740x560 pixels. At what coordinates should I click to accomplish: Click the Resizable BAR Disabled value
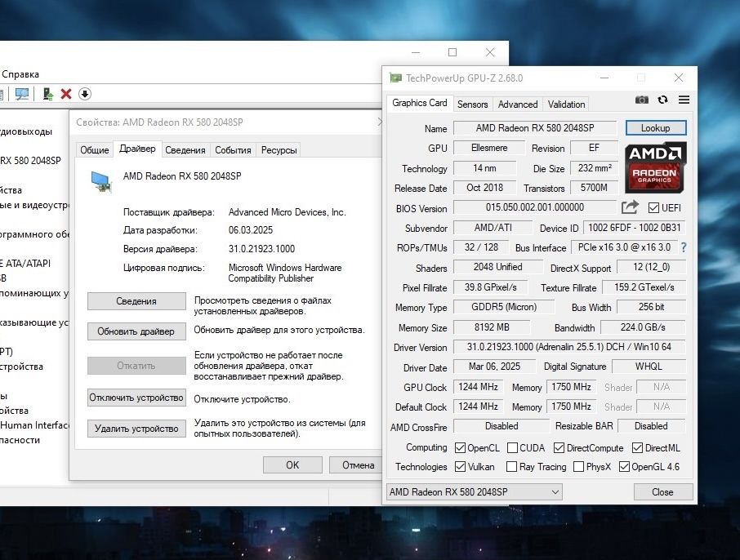[x=651, y=426]
